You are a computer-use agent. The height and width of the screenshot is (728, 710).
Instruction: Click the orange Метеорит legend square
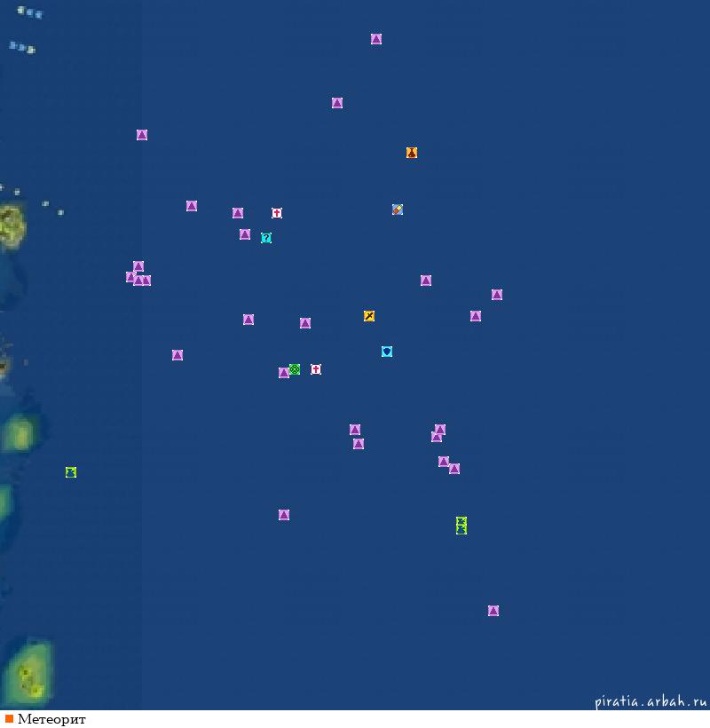(9, 719)
